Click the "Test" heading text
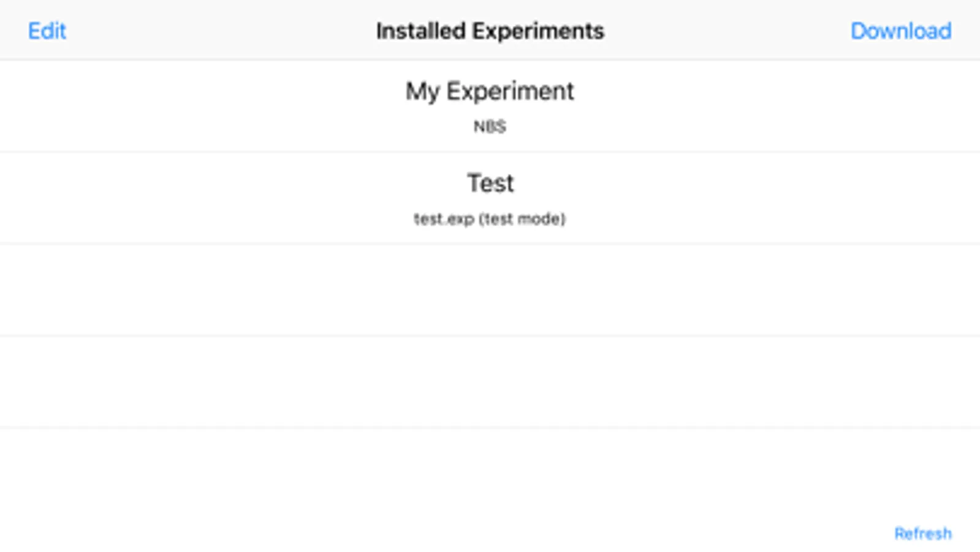980x552 pixels. tap(490, 183)
